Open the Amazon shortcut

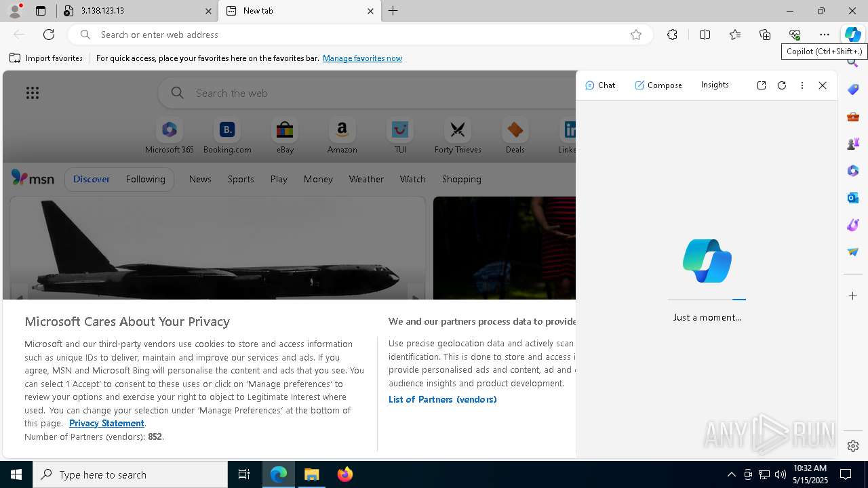point(342,136)
